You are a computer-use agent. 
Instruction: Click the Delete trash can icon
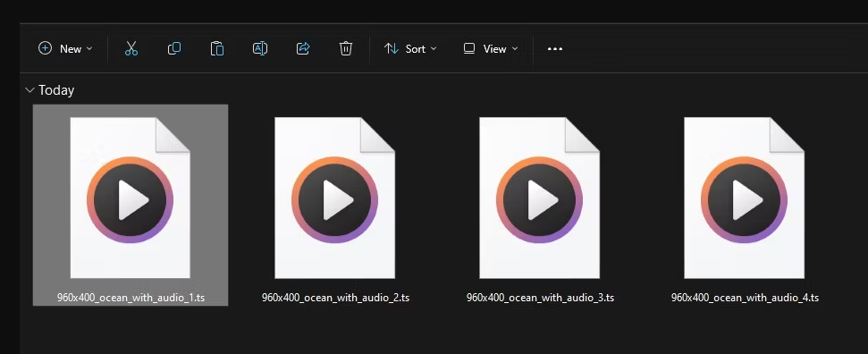pyautogui.click(x=346, y=49)
